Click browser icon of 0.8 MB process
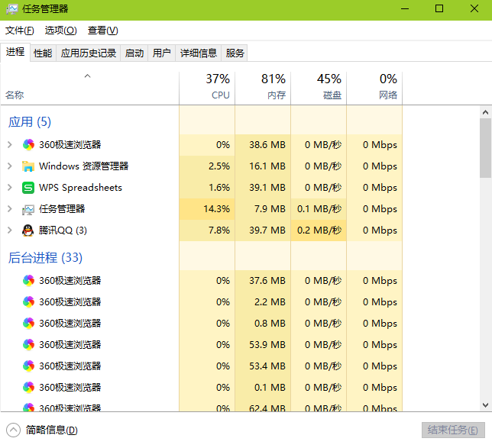492x448 pixels. point(28,323)
